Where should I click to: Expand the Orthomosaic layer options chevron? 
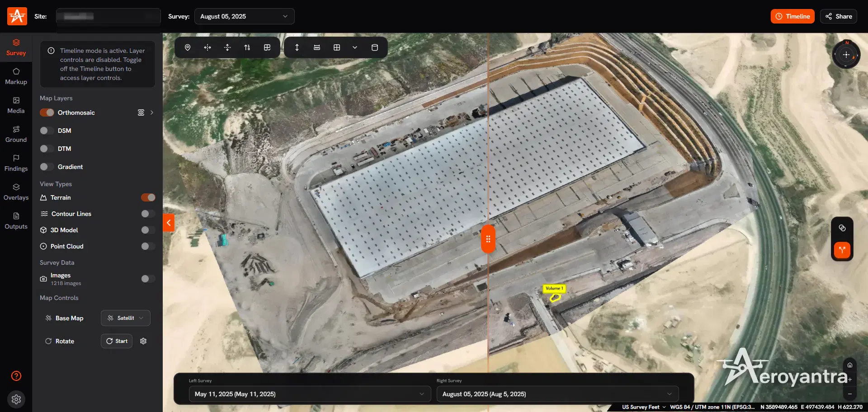click(x=152, y=112)
